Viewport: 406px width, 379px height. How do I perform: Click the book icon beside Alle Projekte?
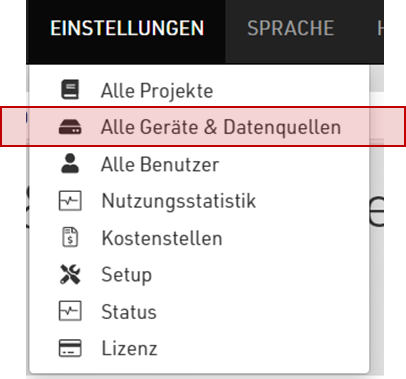(70, 90)
